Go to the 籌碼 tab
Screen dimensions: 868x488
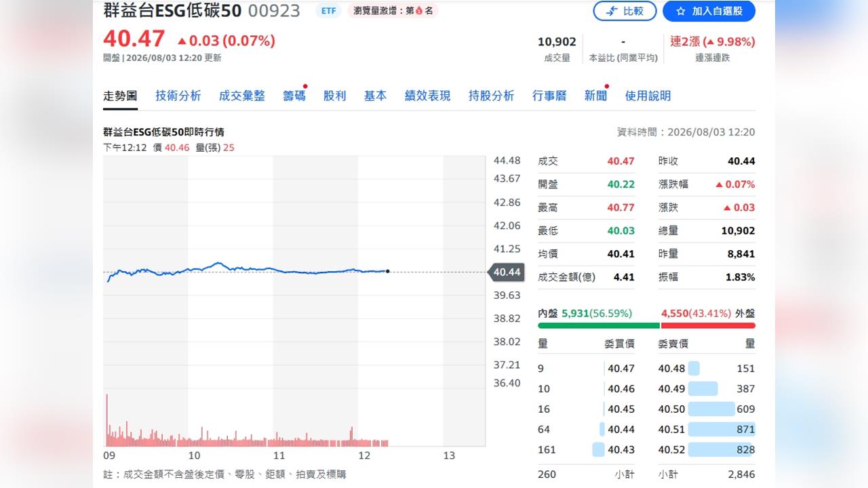294,96
